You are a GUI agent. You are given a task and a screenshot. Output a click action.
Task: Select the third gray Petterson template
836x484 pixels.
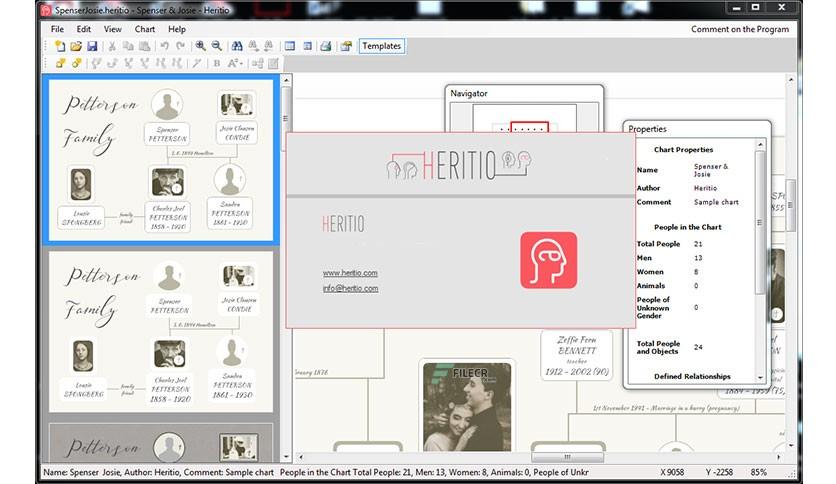[160, 443]
